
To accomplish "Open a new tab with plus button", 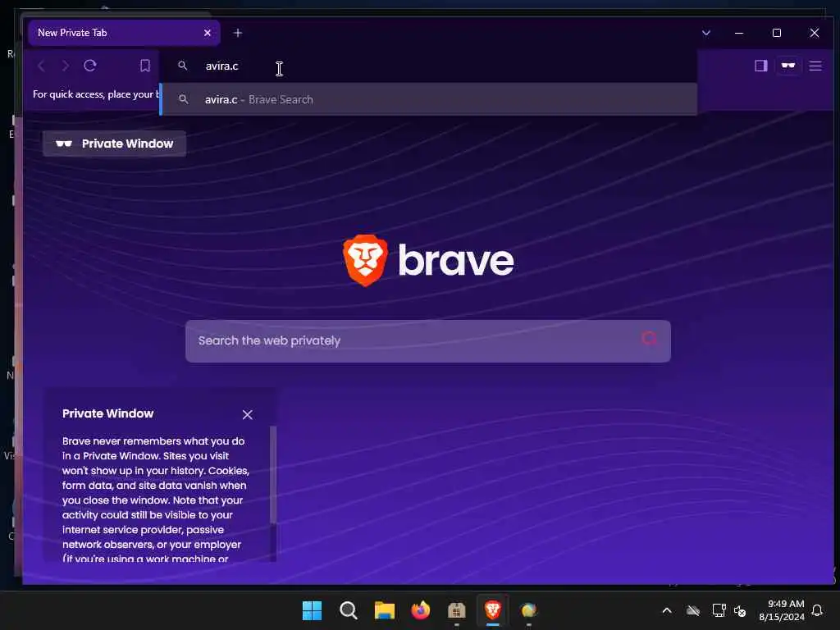I will pos(238,33).
